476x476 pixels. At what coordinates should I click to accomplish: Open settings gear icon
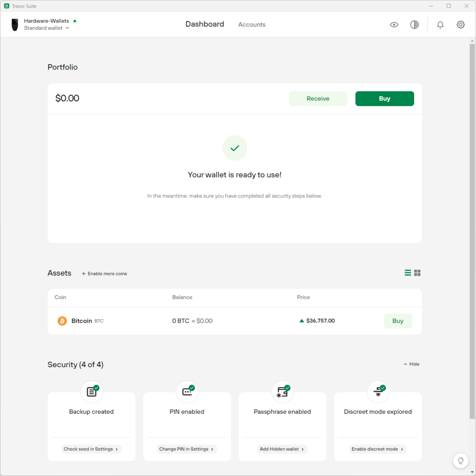tap(461, 25)
